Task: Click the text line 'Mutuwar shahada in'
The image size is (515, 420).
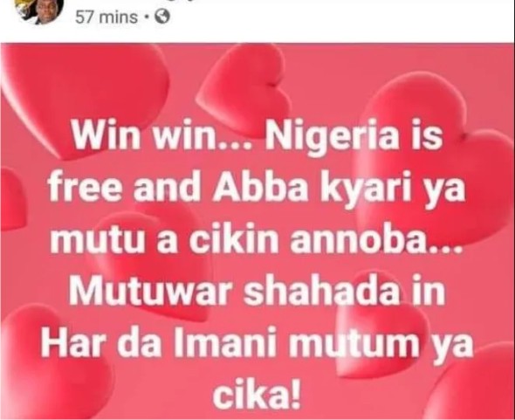Action: pos(257,292)
